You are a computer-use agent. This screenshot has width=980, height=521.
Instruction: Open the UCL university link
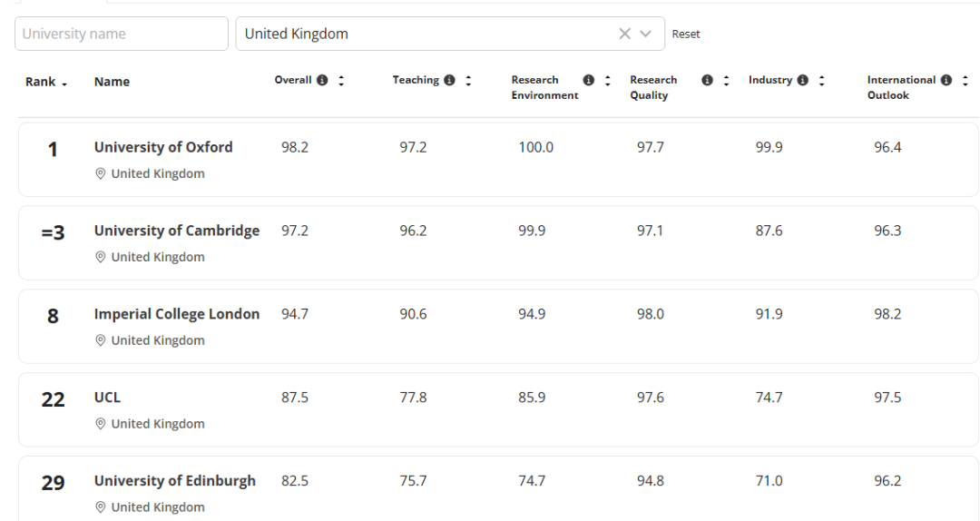[x=107, y=398]
